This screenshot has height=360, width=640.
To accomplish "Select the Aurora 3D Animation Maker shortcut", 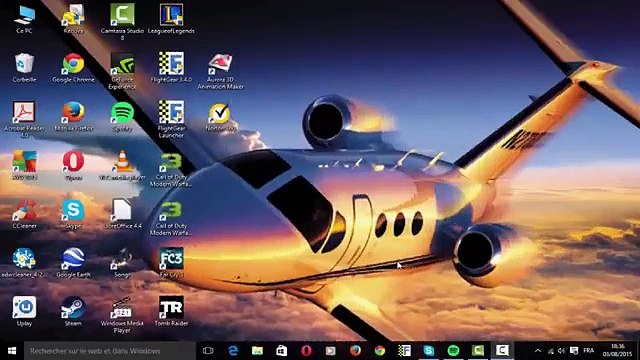I will coord(220,71).
